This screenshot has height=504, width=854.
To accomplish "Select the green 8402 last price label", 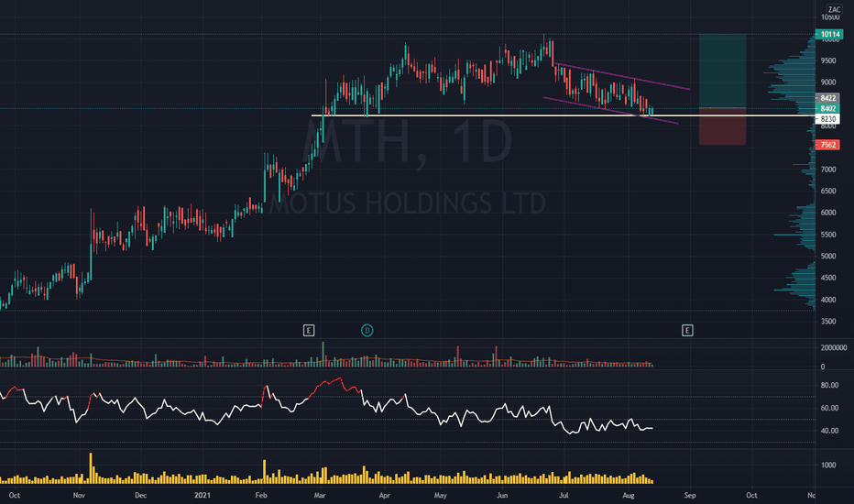I will pyautogui.click(x=827, y=108).
